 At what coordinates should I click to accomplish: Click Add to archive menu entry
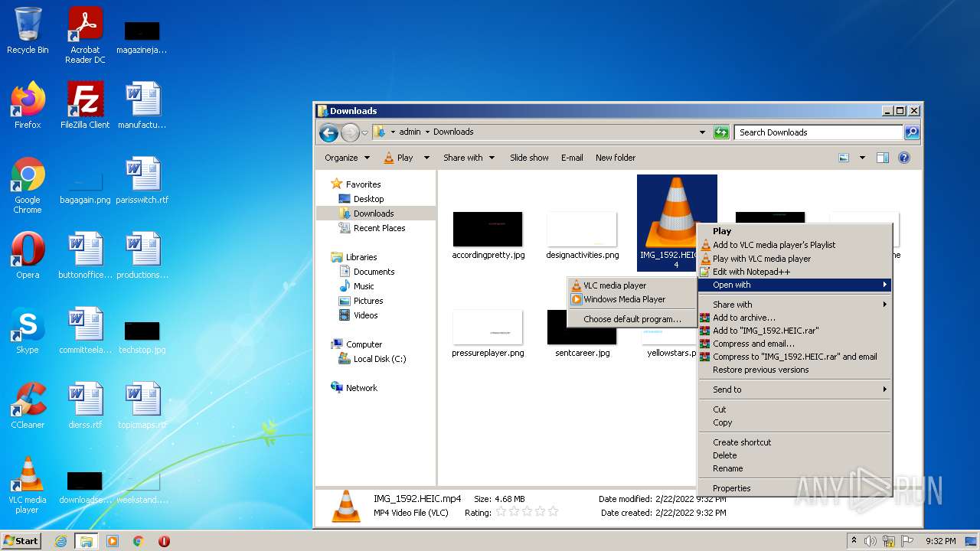coord(795,318)
